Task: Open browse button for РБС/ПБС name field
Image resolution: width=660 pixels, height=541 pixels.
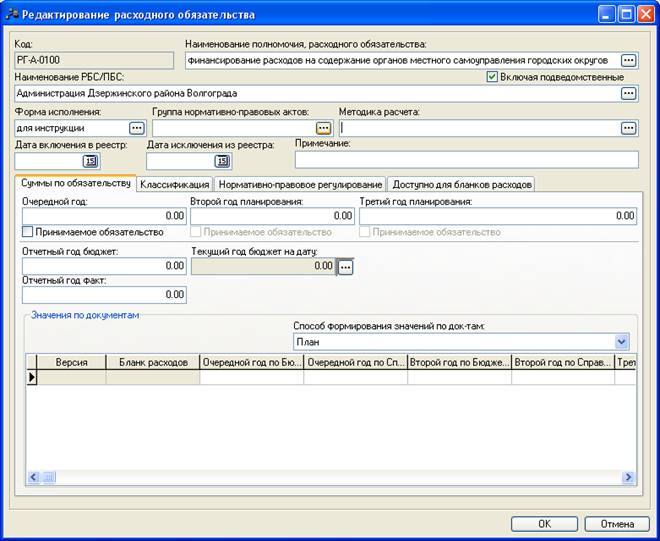Action: [x=628, y=93]
